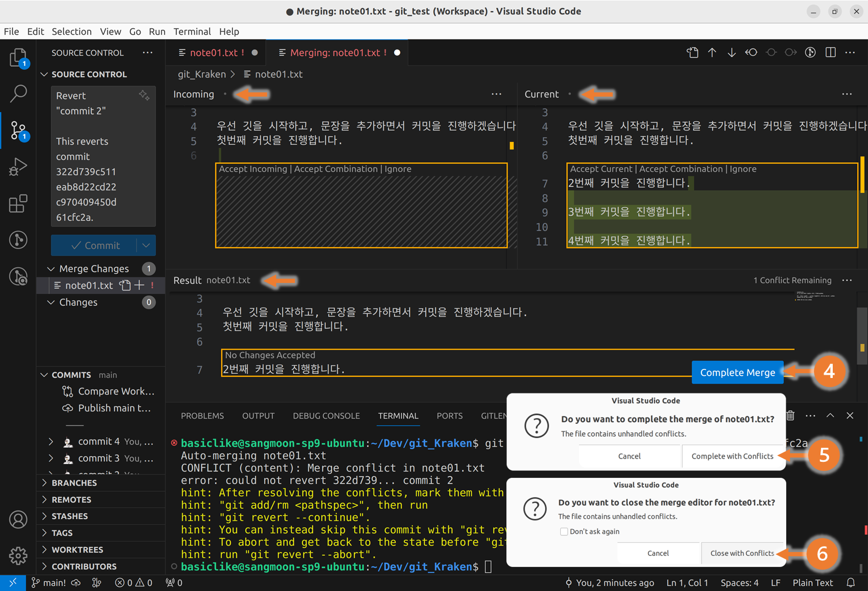
Task: Click the commit message input box
Action: click(103, 156)
